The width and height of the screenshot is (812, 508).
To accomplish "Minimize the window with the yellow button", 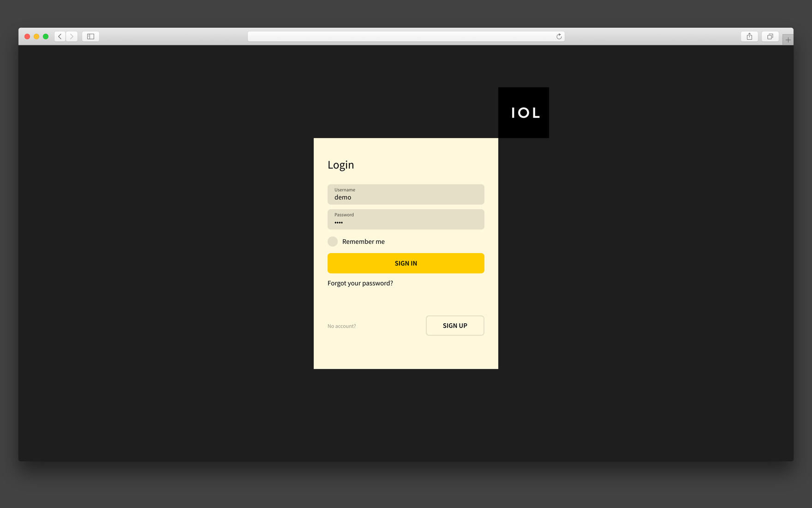I will [36, 36].
